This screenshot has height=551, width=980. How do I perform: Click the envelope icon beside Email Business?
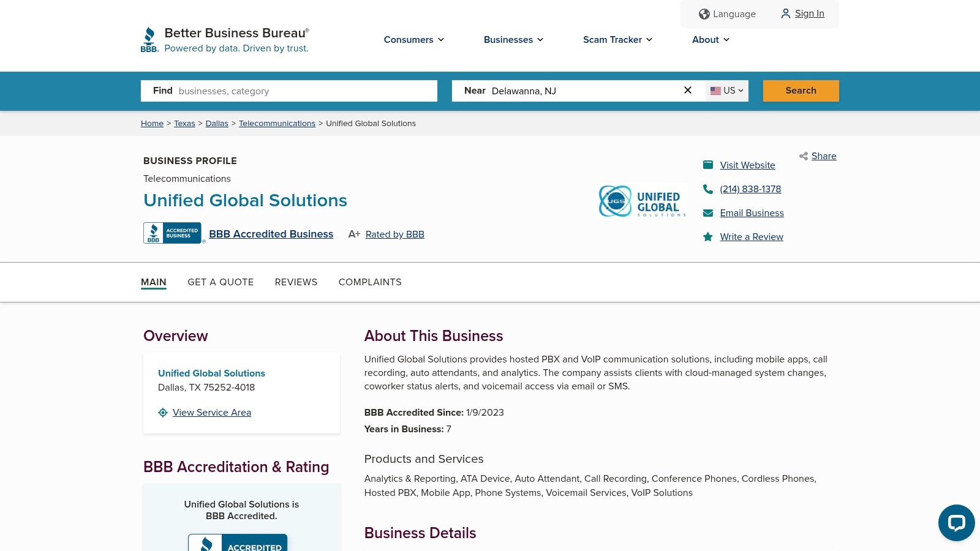click(x=708, y=212)
